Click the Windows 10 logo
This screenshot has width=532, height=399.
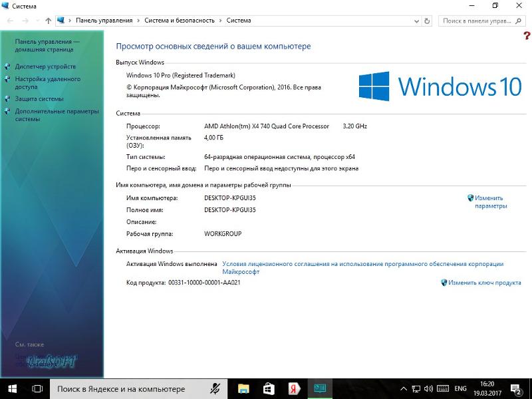(x=440, y=86)
